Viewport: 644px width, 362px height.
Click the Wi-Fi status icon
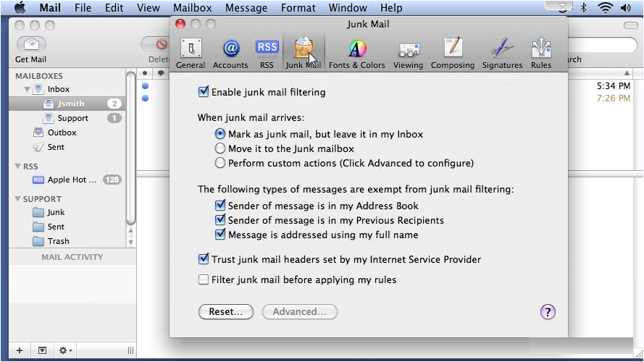606,7
